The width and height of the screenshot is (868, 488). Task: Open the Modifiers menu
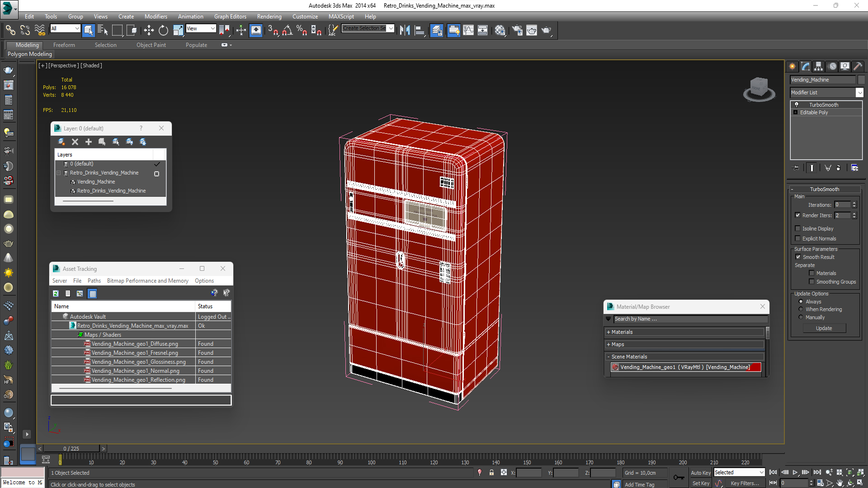156,17
